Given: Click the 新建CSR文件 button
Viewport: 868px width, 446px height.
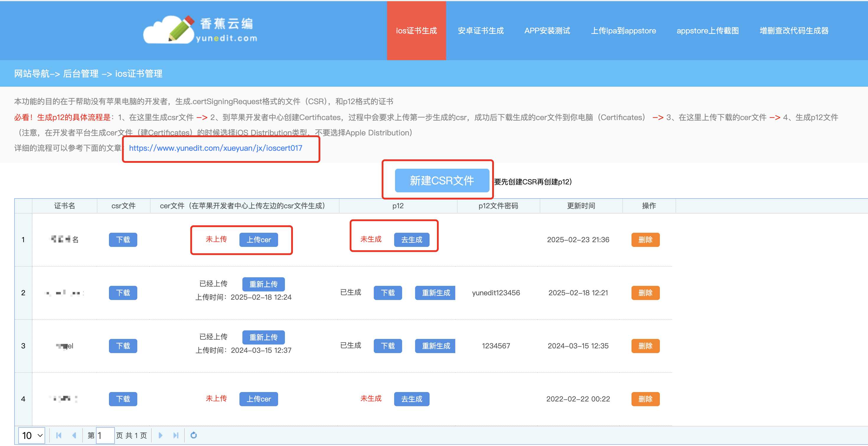Looking at the screenshot, I should tap(442, 181).
